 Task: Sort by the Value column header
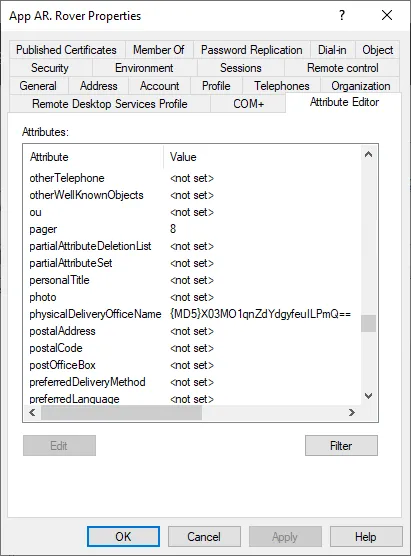(x=262, y=157)
